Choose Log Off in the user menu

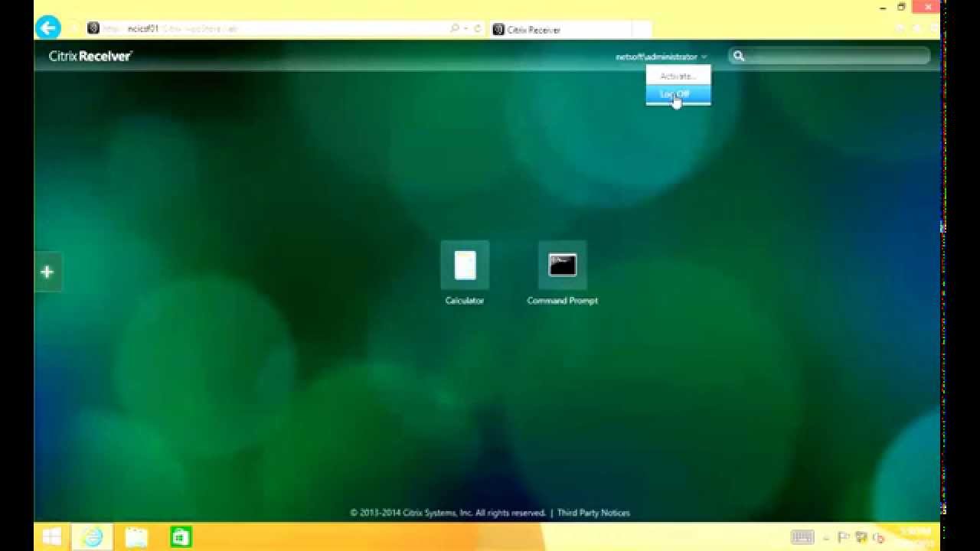tap(678, 94)
